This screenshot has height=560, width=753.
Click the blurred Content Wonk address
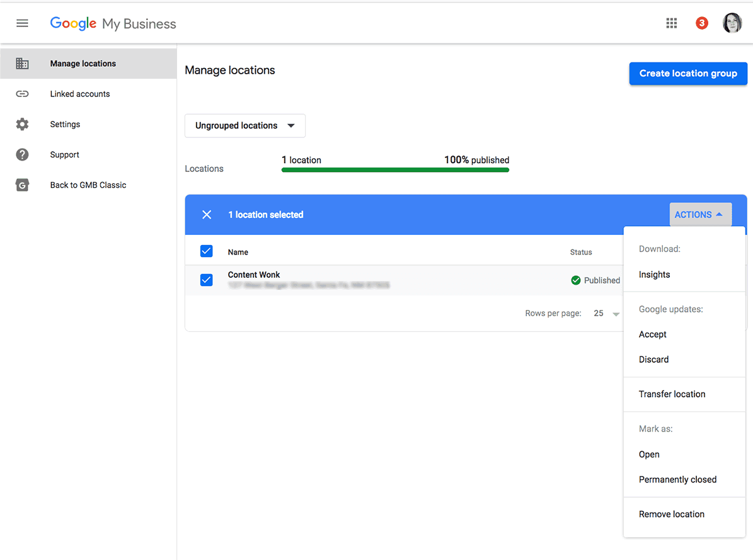click(x=308, y=285)
